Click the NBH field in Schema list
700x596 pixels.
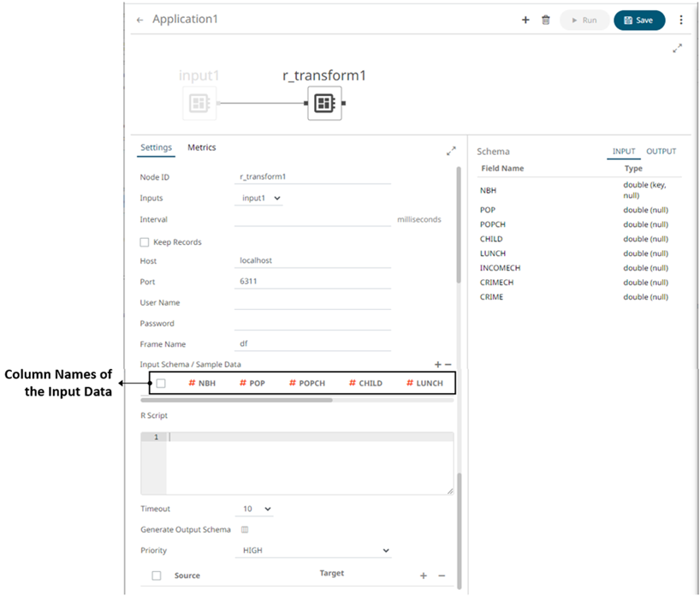488,190
